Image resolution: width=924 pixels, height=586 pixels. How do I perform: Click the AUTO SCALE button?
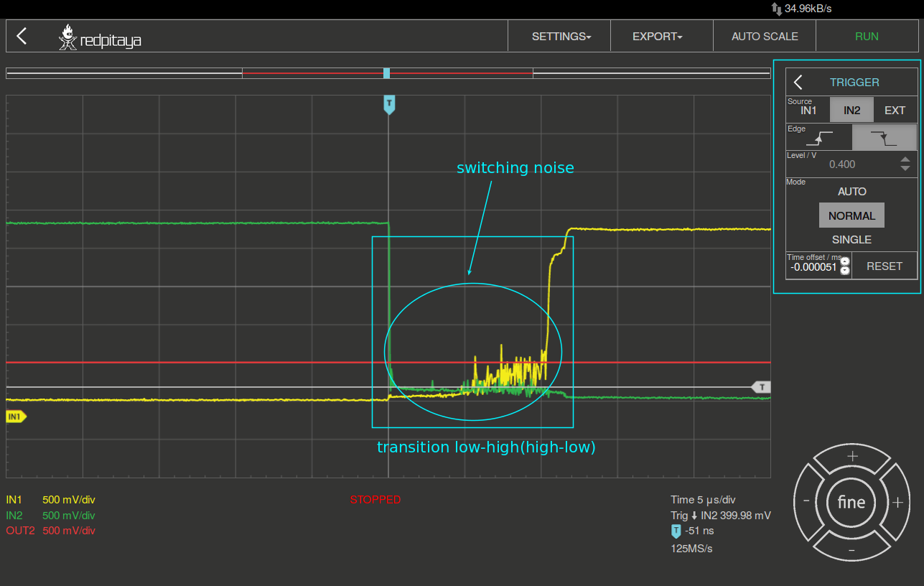(765, 37)
